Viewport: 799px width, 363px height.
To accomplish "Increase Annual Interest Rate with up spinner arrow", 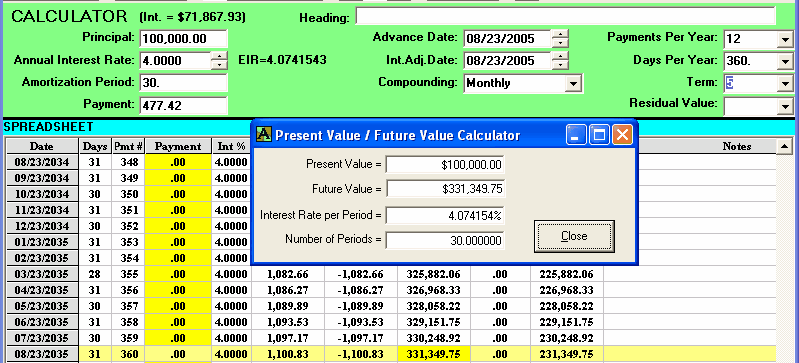I will (219, 56).
